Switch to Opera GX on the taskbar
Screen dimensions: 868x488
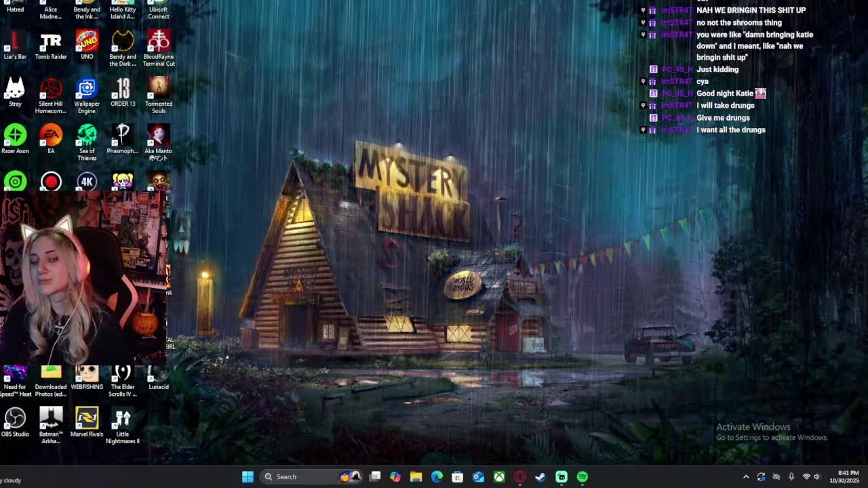point(520,476)
